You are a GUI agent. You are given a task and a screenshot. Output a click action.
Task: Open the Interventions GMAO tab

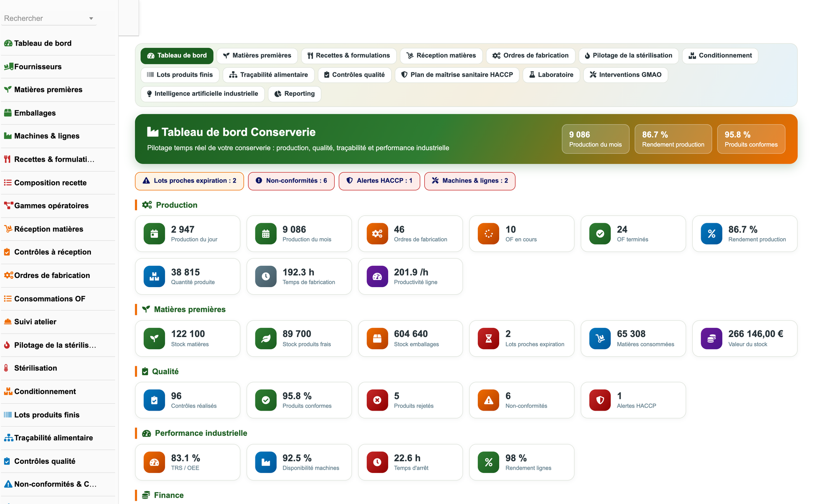click(x=625, y=75)
